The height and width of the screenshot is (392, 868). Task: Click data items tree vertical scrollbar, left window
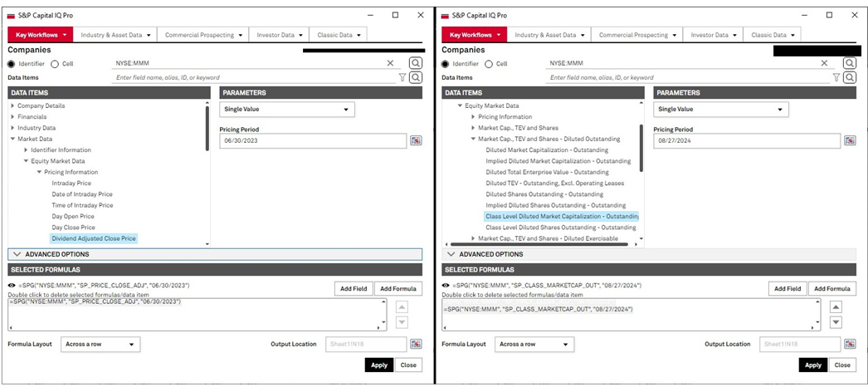coord(207,129)
